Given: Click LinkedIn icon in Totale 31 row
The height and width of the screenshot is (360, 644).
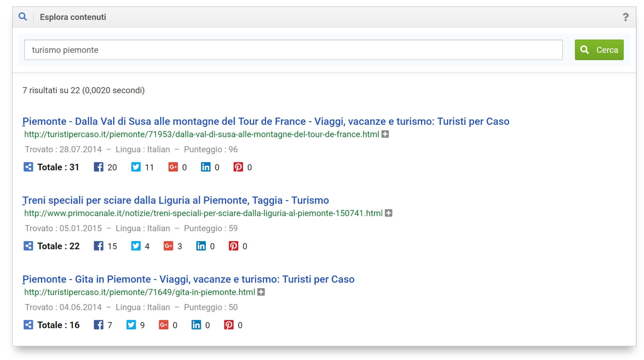Looking at the screenshot, I should [205, 167].
